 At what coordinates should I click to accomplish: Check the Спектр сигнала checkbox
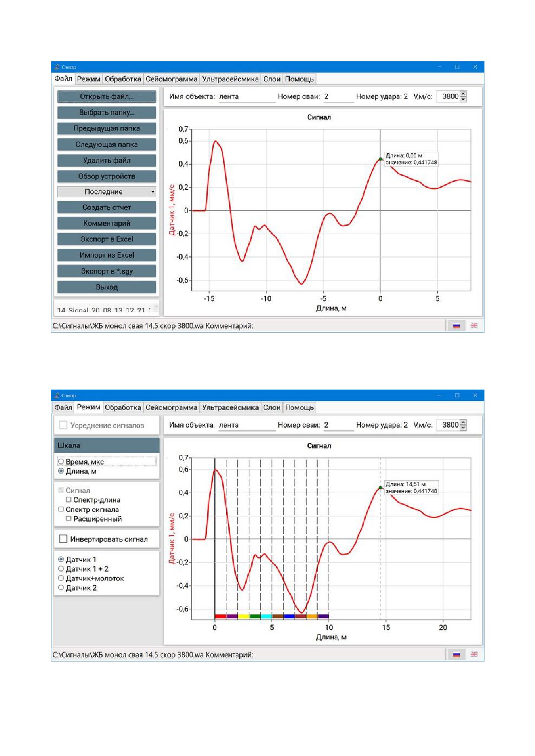click(x=61, y=509)
